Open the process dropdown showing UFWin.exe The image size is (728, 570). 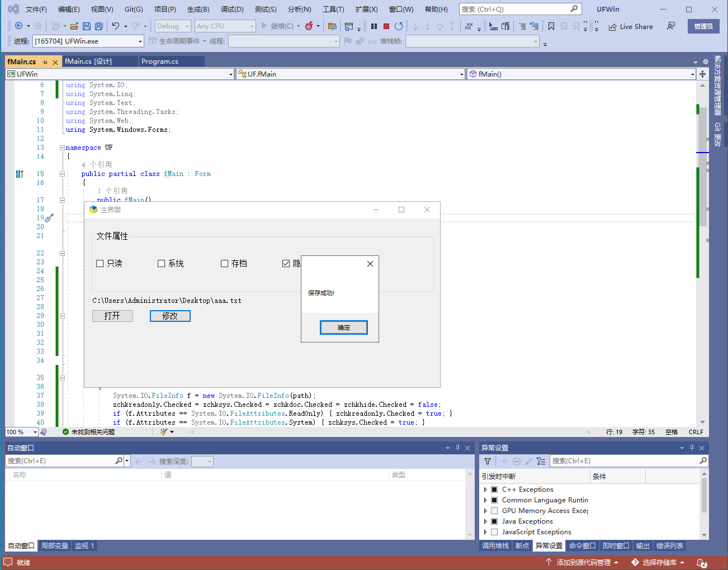(x=88, y=41)
